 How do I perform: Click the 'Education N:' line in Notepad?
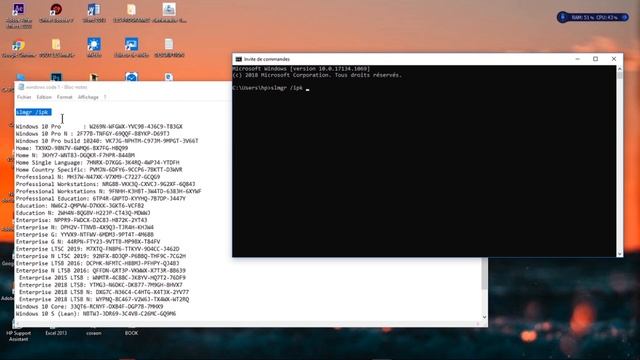[x=83, y=213]
